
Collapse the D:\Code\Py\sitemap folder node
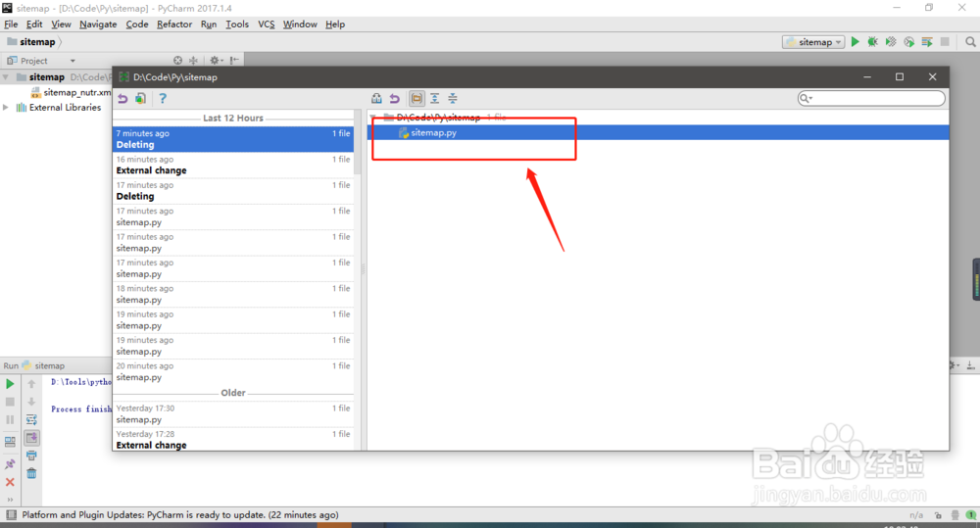click(x=373, y=118)
